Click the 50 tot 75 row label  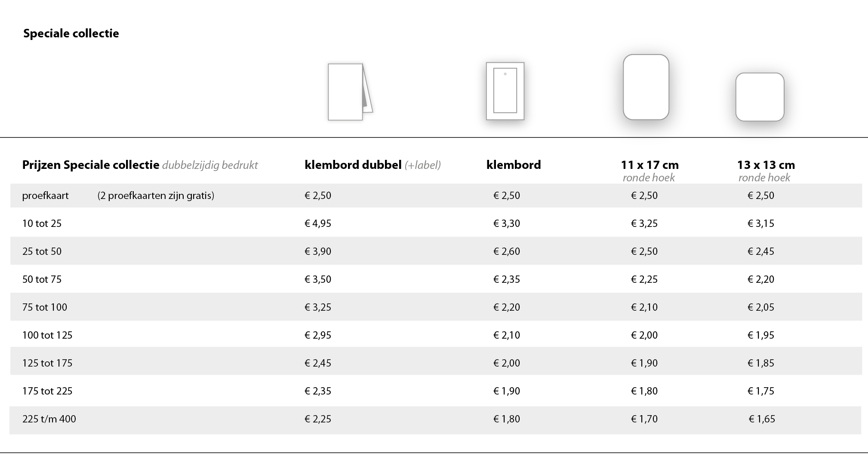(42, 279)
